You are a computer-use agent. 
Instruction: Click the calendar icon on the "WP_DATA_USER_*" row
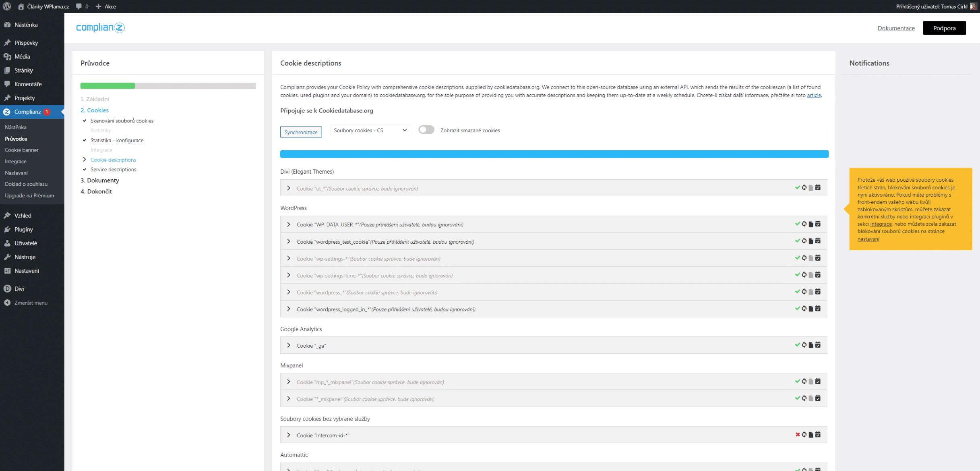pos(818,224)
